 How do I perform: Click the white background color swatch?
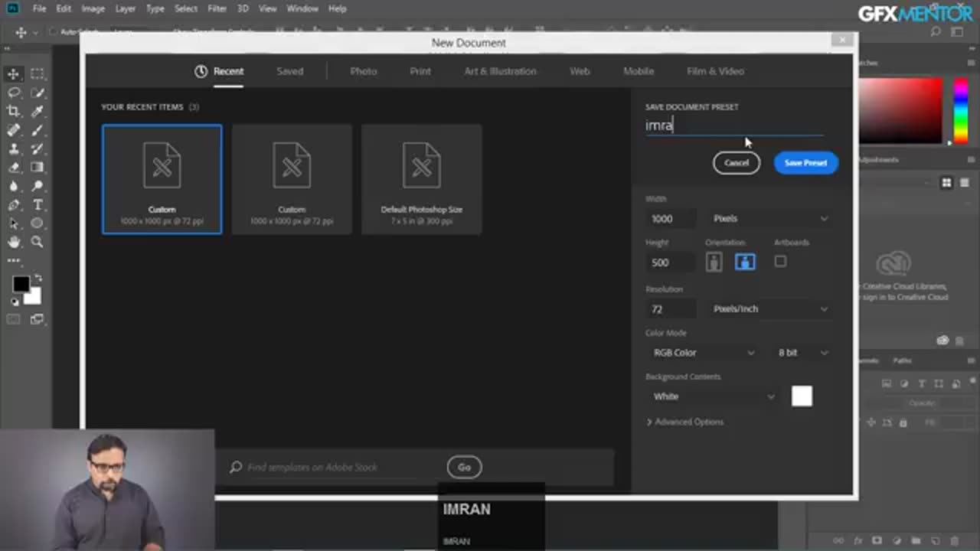[802, 396]
